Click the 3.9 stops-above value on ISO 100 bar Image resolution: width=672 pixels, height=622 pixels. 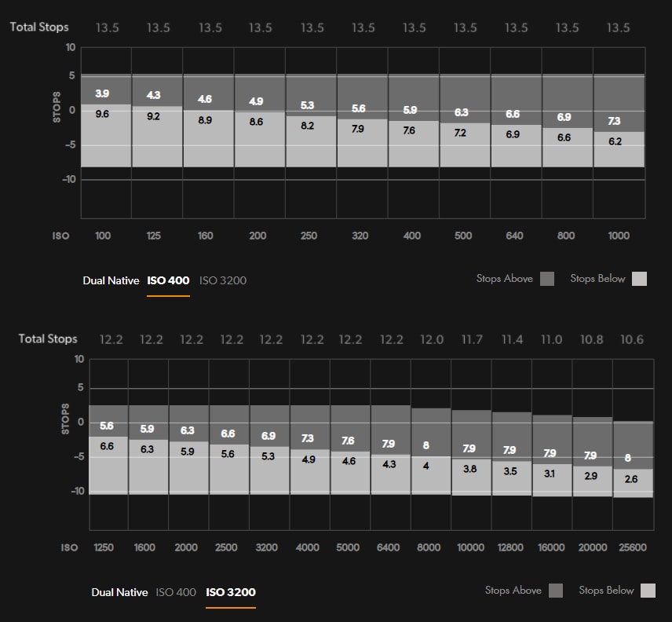coord(102,93)
